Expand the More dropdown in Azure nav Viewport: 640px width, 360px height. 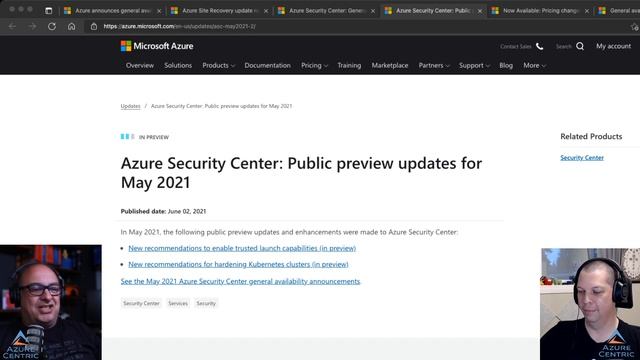pos(534,65)
